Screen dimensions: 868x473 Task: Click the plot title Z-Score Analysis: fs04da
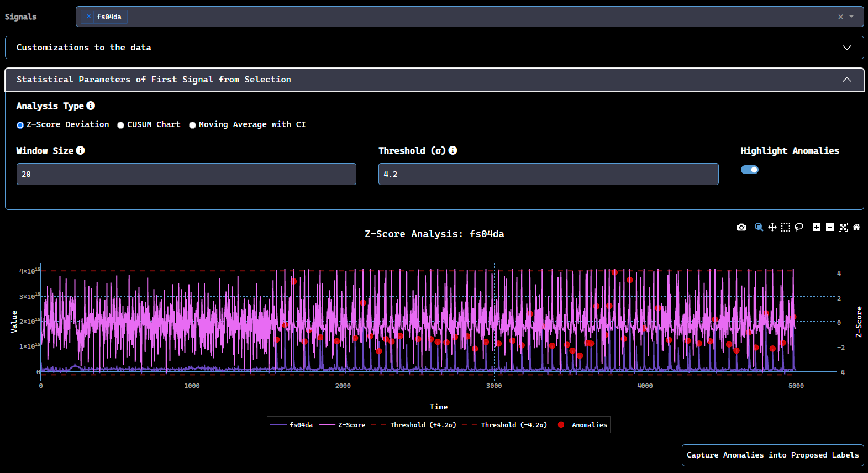click(x=434, y=234)
